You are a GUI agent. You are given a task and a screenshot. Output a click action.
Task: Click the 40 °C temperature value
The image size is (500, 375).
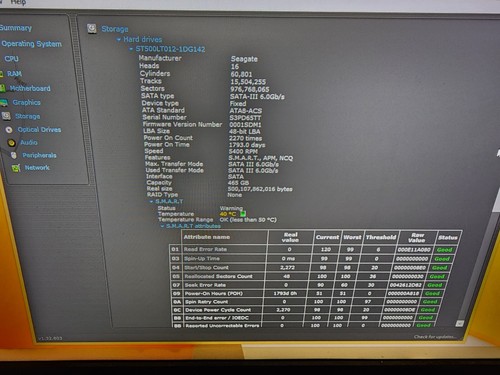tap(228, 214)
